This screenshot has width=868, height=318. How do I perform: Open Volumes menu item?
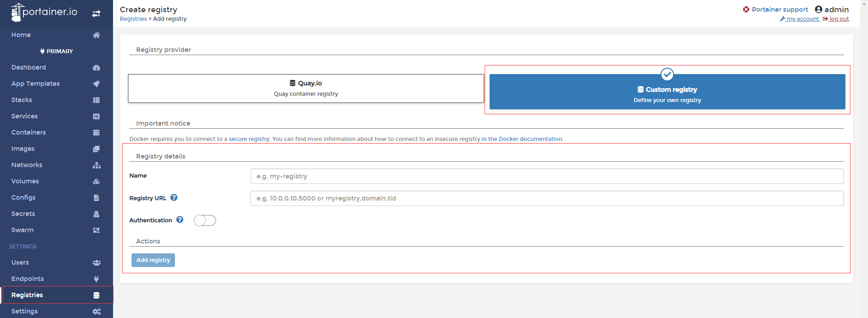57,181
